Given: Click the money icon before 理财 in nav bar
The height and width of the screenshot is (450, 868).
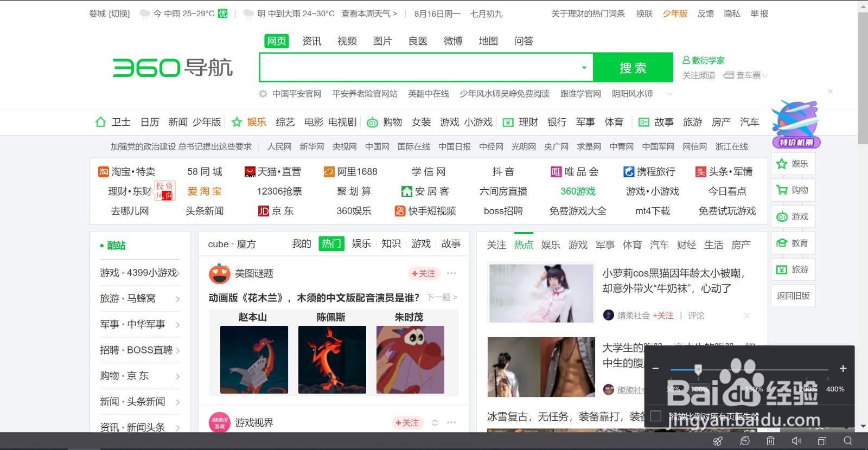Looking at the screenshot, I should [x=508, y=123].
